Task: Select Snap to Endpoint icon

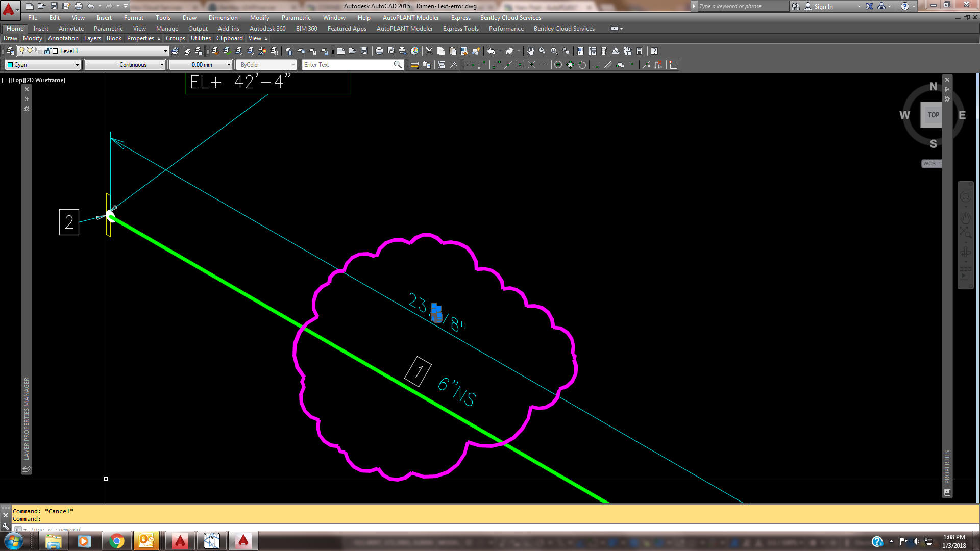Action: [496, 65]
